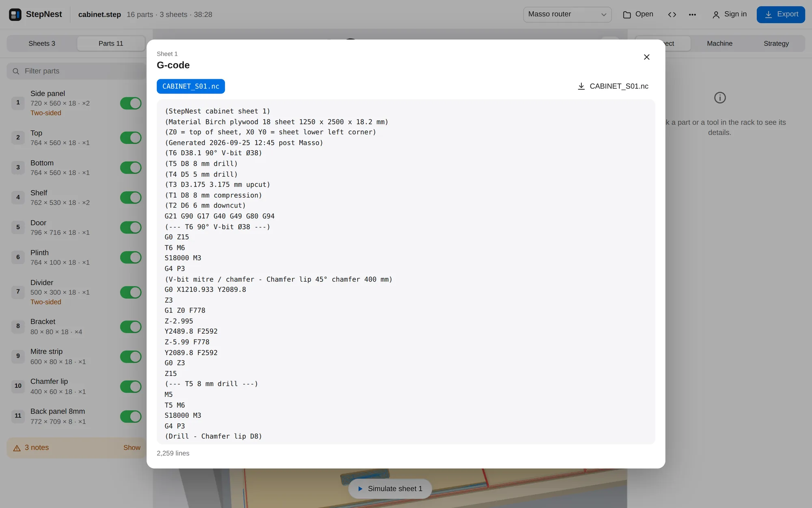The image size is (812, 508).
Task: Focus the Filter parts search field
Action: coord(77,71)
